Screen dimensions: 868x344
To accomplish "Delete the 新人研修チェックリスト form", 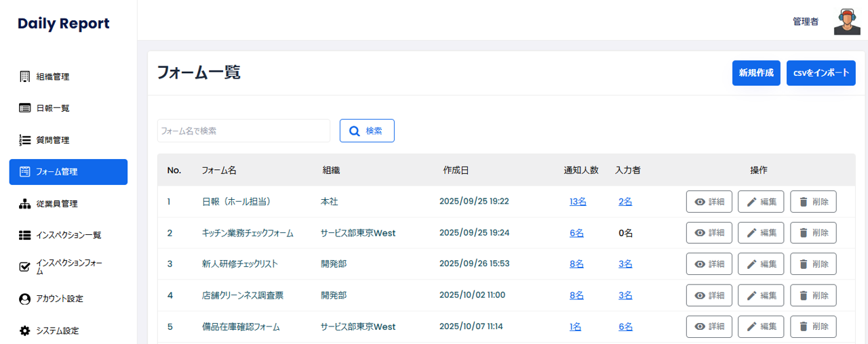I will pyautogui.click(x=812, y=264).
